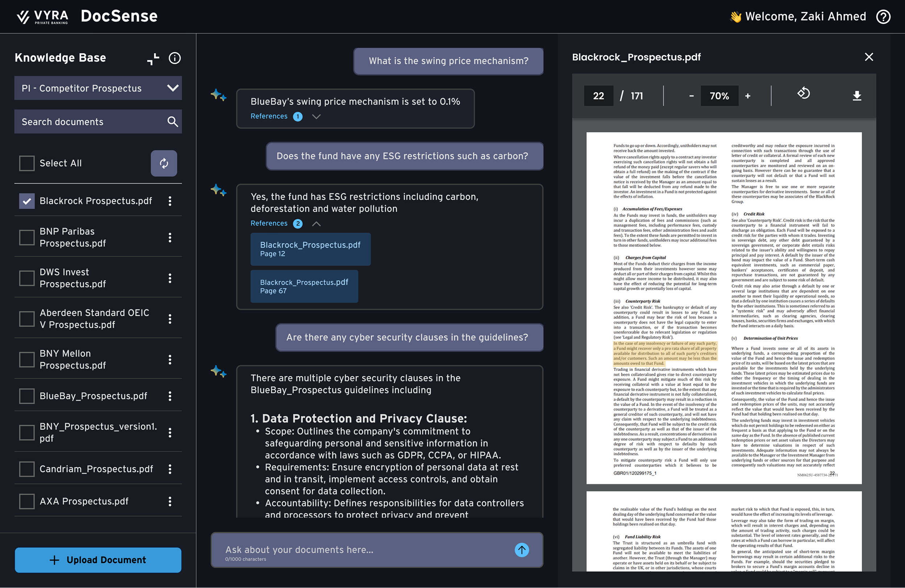Viewport: 905px width, 588px height.
Task: Uncheck Blackrock Prospectus.pdf
Action: [x=27, y=201]
